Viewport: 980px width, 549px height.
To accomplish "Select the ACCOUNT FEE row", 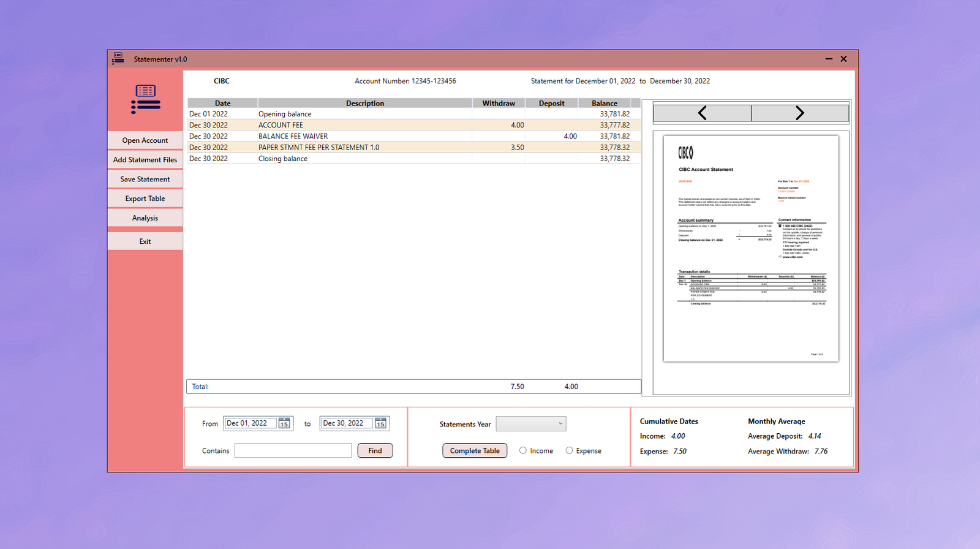I will [x=414, y=125].
